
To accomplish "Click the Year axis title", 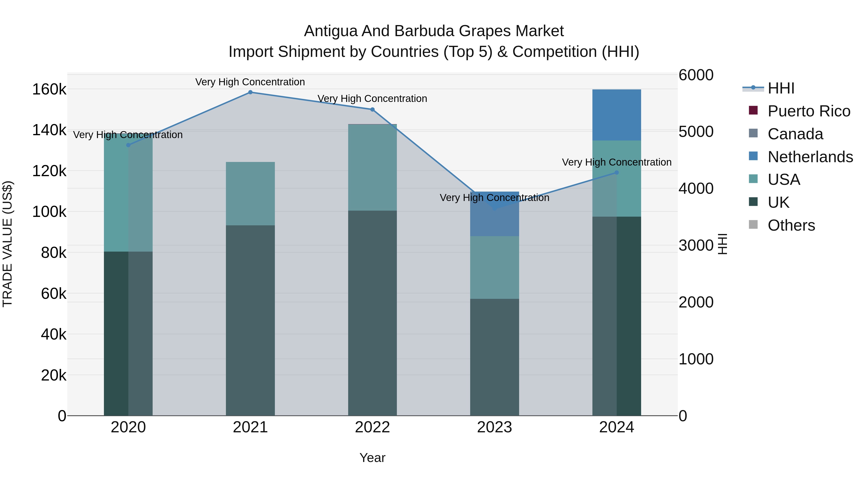I will click(372, 458).
